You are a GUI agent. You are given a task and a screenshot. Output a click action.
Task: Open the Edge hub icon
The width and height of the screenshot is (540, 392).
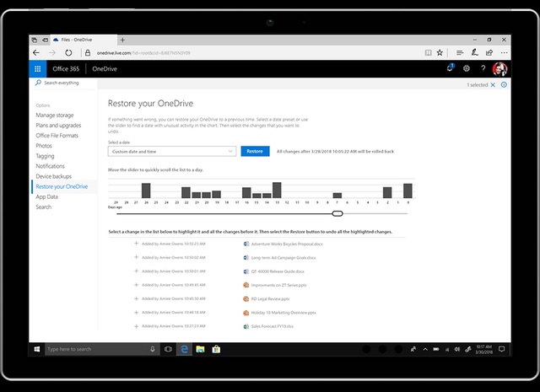tap(460, 52)
